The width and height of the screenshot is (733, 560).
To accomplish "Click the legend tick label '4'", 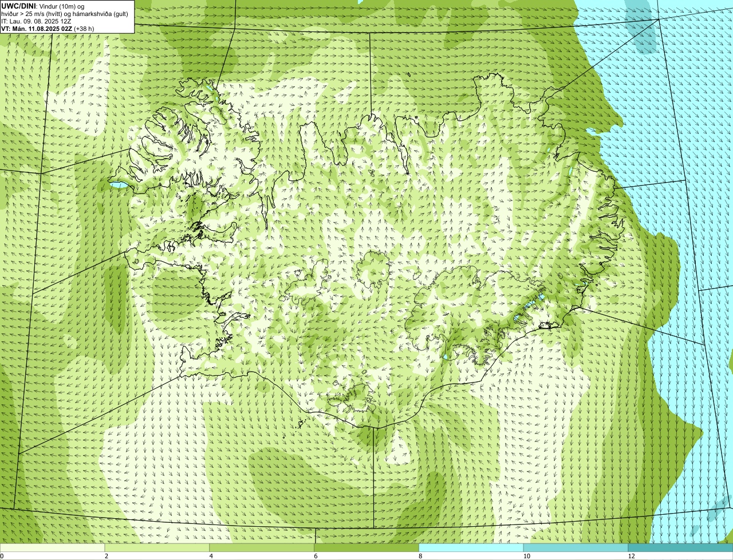I will 211,556.
